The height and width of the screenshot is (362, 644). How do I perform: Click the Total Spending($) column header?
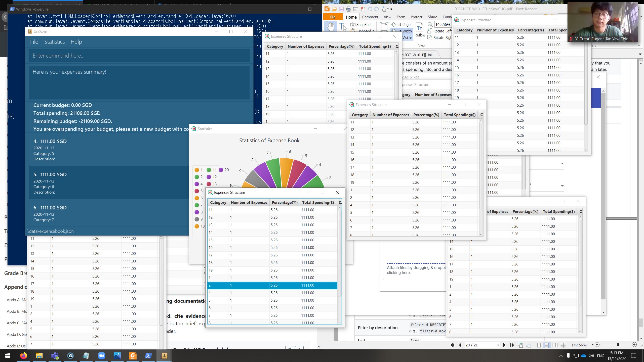[318, 202]
